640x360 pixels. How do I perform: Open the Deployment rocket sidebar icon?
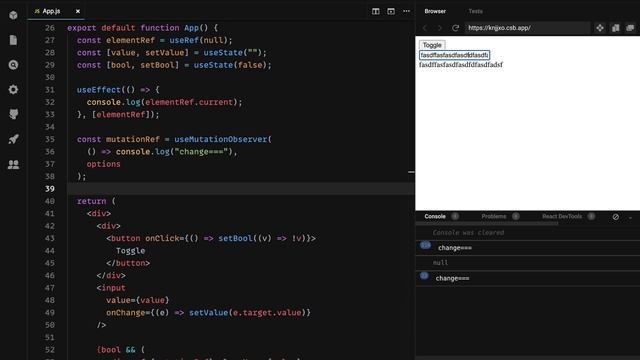[x=13, y=139]
